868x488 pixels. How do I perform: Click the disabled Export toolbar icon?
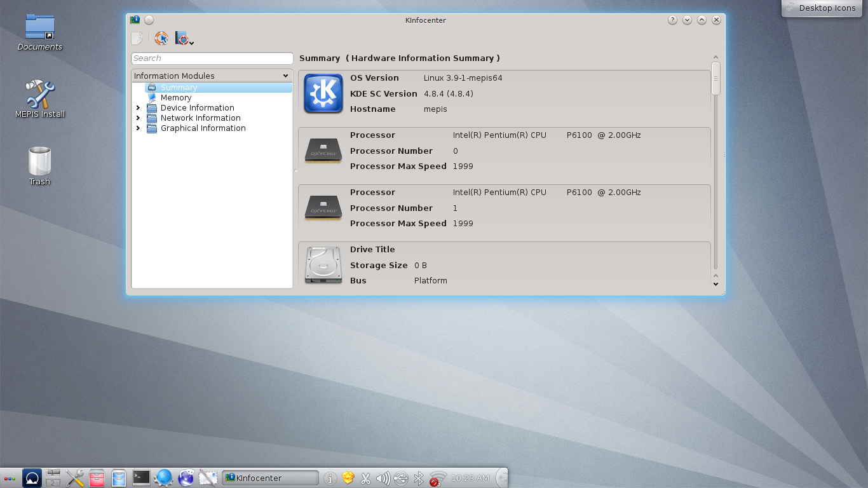(x=137, y=39)
